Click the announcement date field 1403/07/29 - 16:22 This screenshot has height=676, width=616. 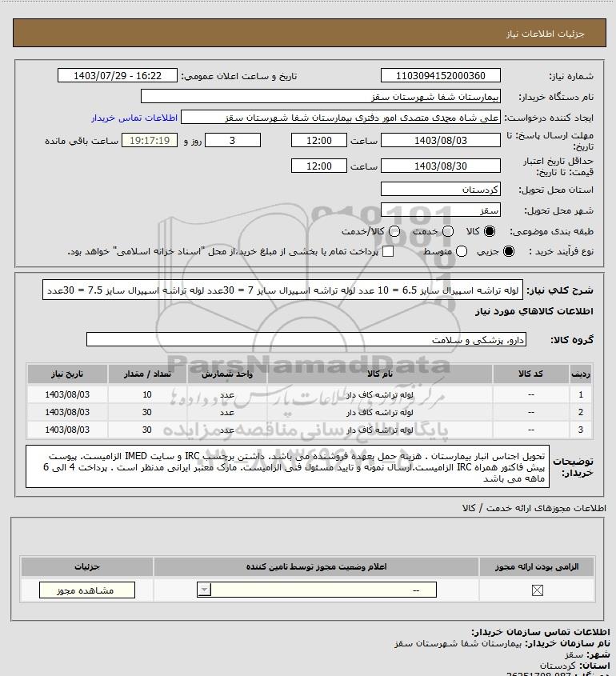118,75
